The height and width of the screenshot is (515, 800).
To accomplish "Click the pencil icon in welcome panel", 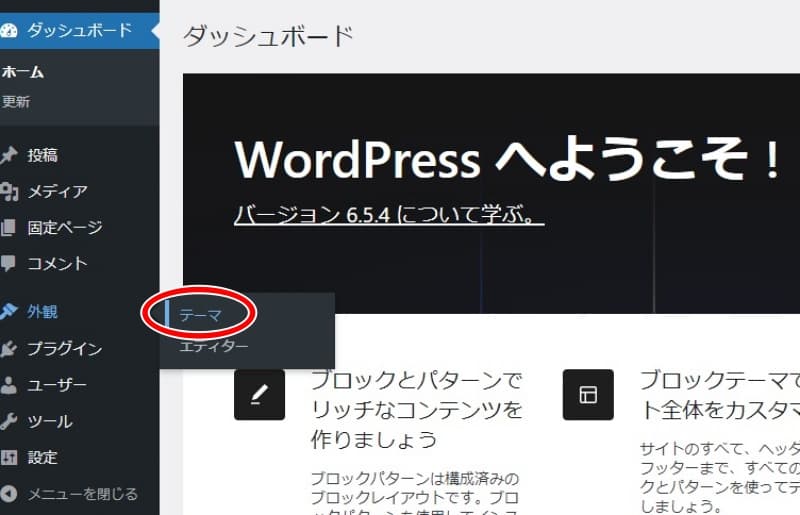I will point(259,395).
